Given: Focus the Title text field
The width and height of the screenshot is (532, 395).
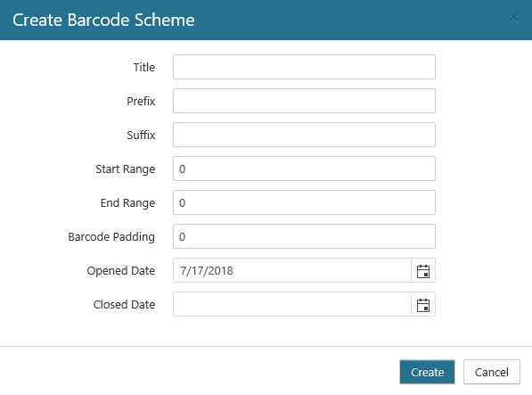Looking at the screenshot, I should click(x=304, y=67).
